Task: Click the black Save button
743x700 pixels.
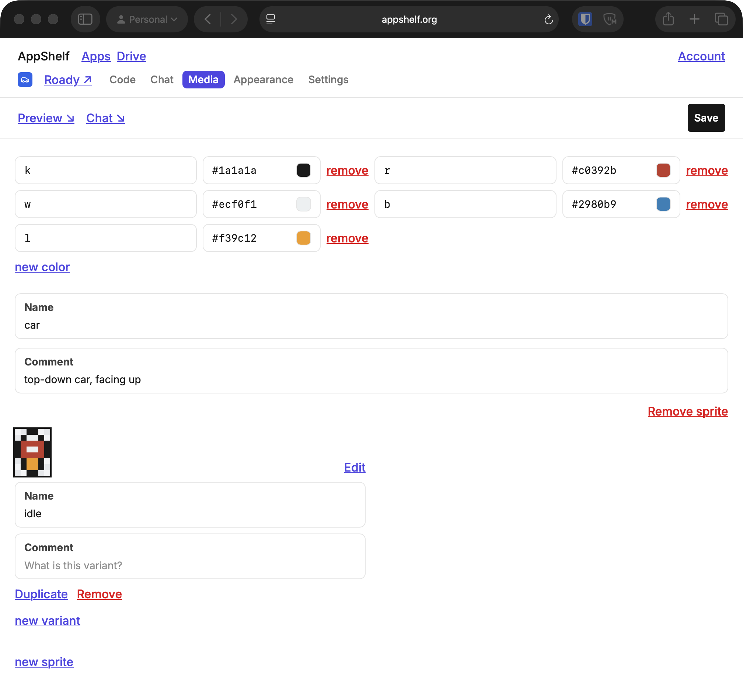Action: pos(706,118)
